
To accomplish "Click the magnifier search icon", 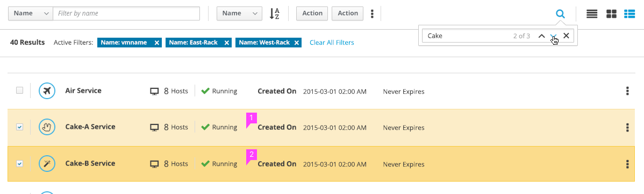I will 560,13.
